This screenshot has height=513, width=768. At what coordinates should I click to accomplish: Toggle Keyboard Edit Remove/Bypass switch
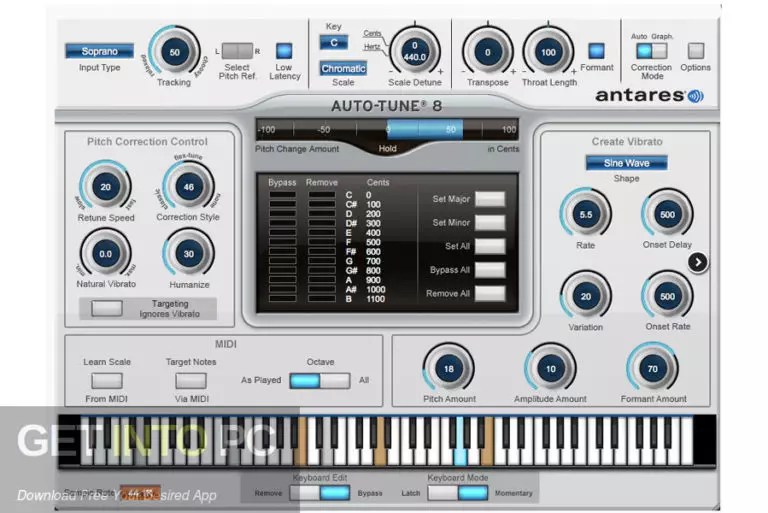pyautogui.click(x=320, y=493)
